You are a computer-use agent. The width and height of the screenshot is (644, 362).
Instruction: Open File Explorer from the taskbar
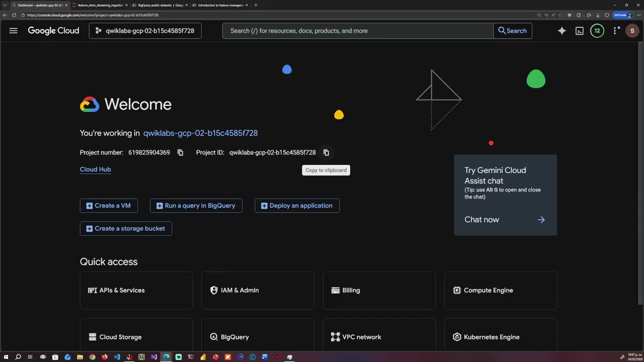tap(80, 357)
